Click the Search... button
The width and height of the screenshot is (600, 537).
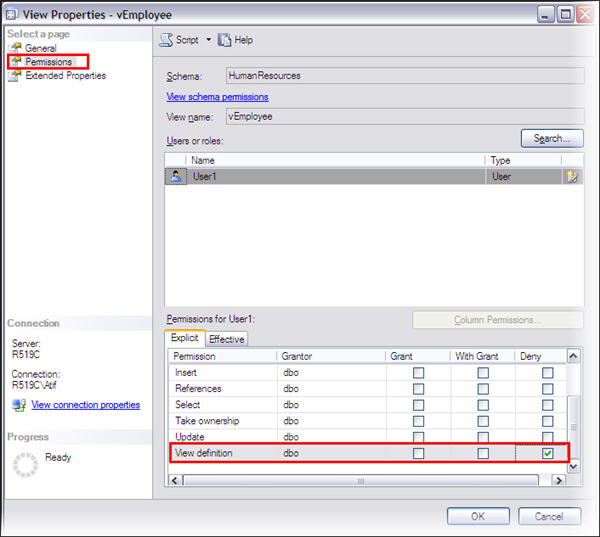551,139
